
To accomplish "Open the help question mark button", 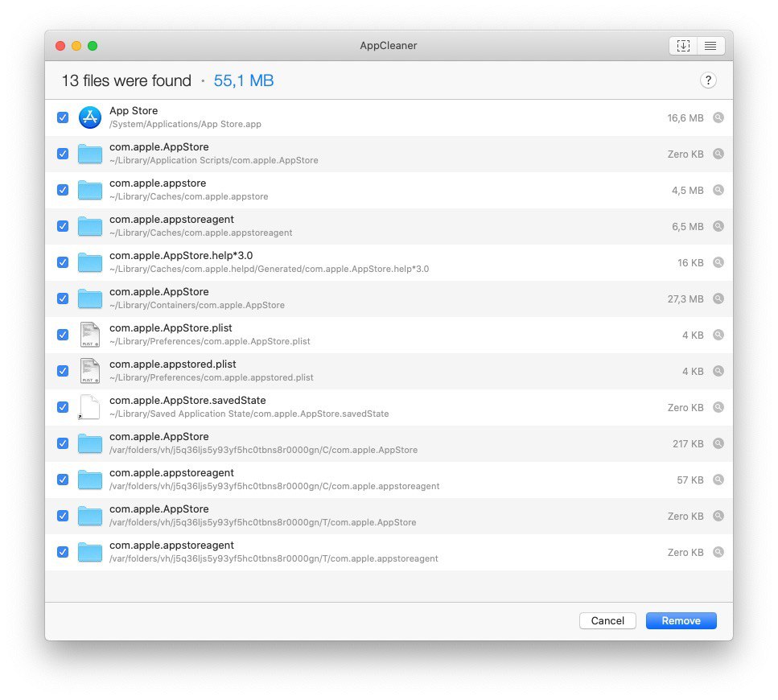I will [x=708, y=80].
